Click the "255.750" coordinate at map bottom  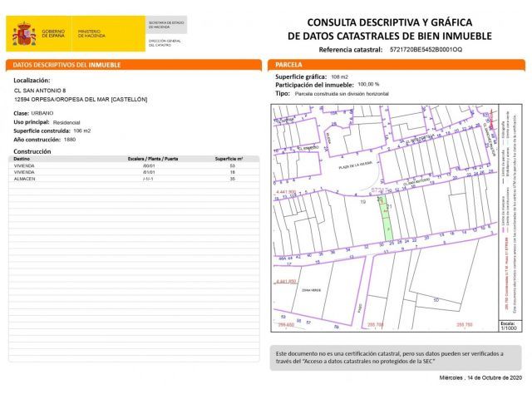coord(465,325)
